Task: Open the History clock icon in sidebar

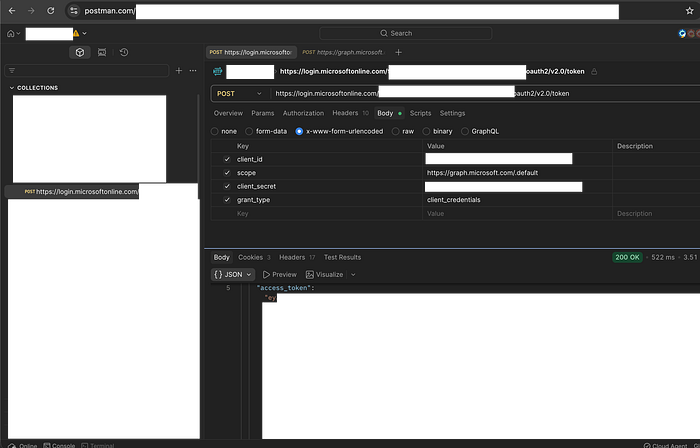Action: click(124, 52)
